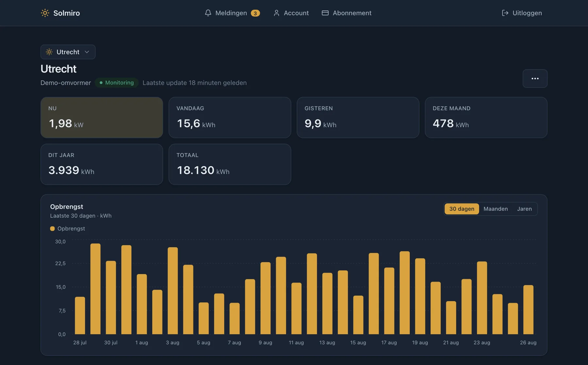This screenshot has height=365, width=588.
Task: Open the Account page link
Action: [291, 13]
